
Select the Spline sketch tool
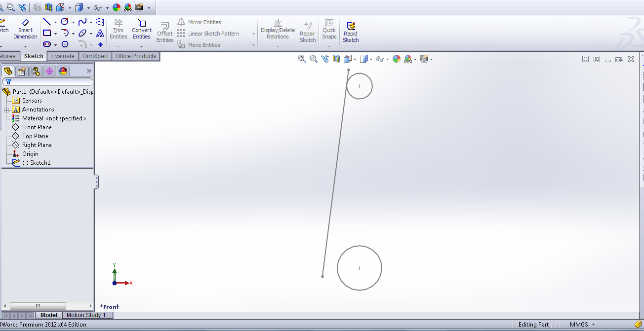click(x=82, y=22)
